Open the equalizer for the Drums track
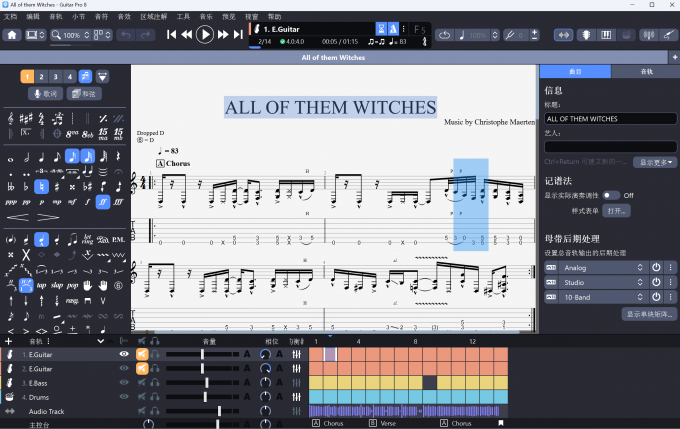 pyautogui.click(x=297, y=397)
